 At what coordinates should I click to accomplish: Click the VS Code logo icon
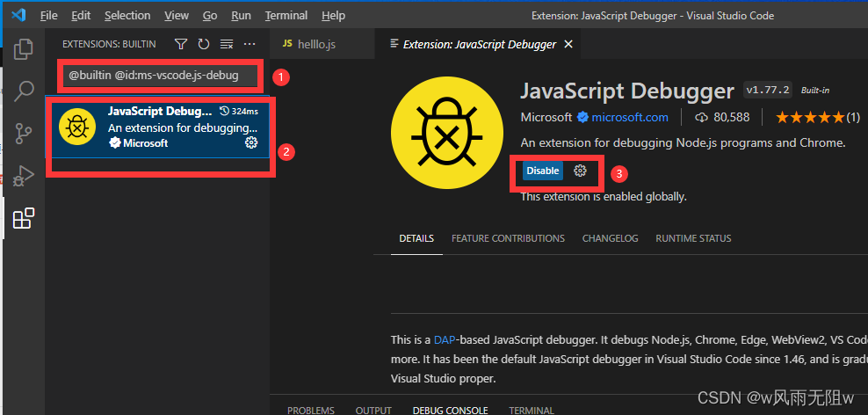coord(18,16)
